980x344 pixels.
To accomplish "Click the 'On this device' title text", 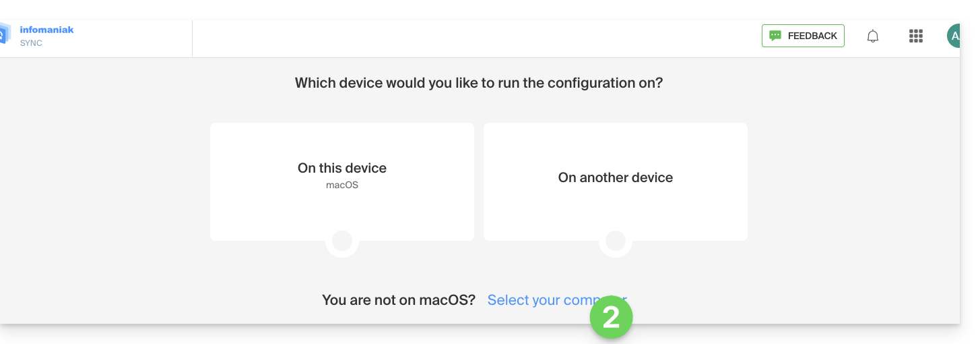I will 342,168.
